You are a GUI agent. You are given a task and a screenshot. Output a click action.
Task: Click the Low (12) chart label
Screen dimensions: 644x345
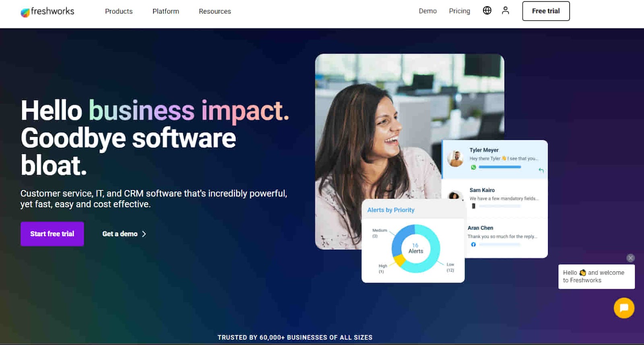point(450,267)
